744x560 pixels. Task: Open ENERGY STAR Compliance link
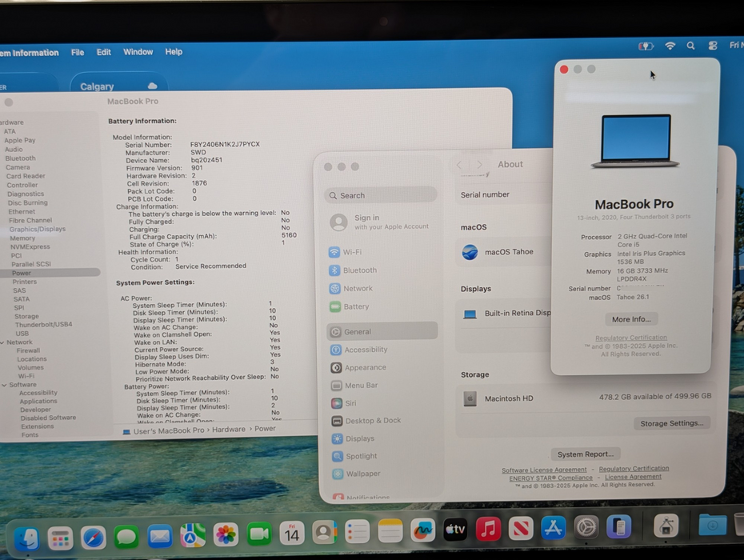[x=551, y=478]
